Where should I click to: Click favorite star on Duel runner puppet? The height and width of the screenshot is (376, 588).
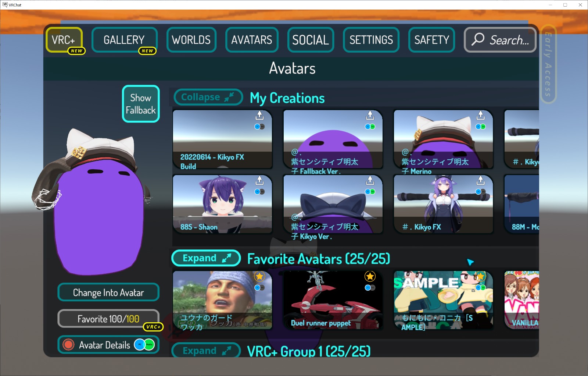(x=370, y=276)
